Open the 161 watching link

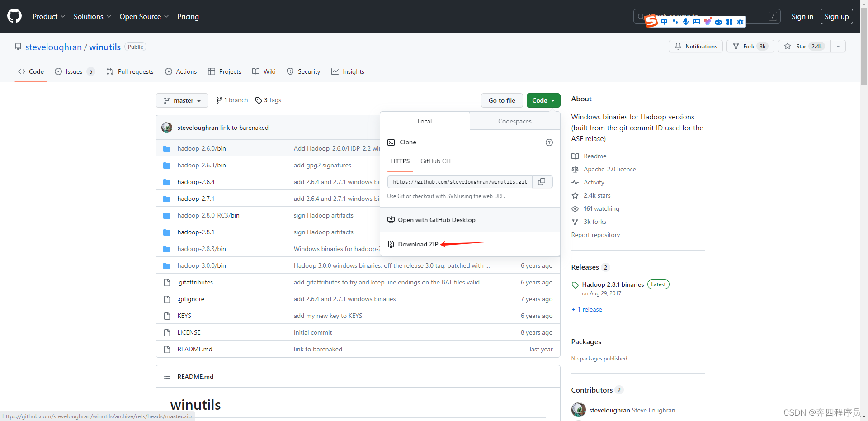[x=595, y=208]
